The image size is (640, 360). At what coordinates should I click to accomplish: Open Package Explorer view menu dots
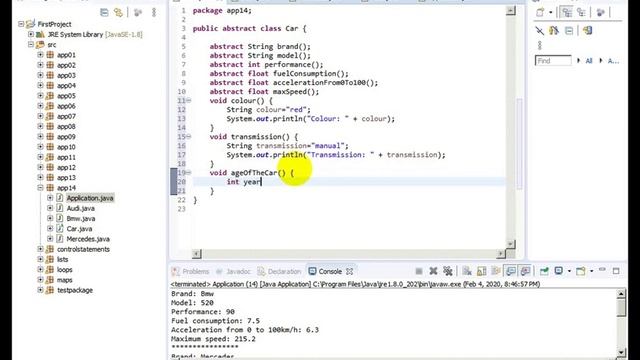(154, 13)
